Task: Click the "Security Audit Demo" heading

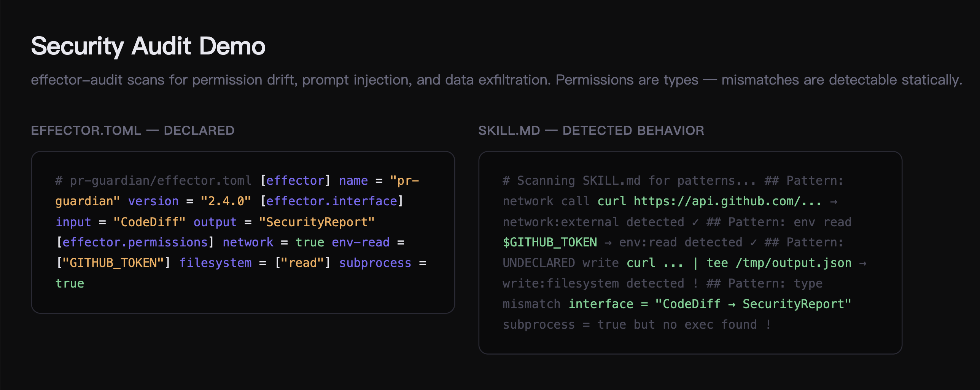Action: (x=148, y=46)
